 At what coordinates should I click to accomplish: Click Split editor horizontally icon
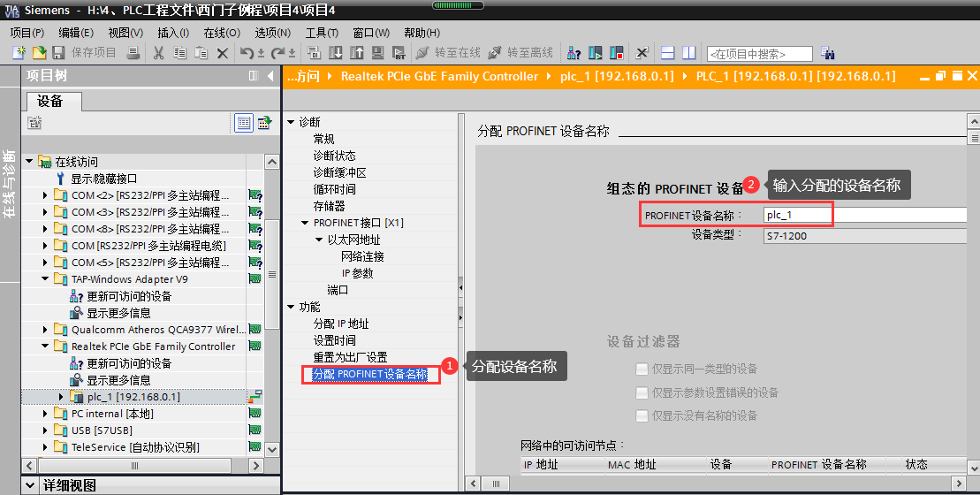click(668, 53)
